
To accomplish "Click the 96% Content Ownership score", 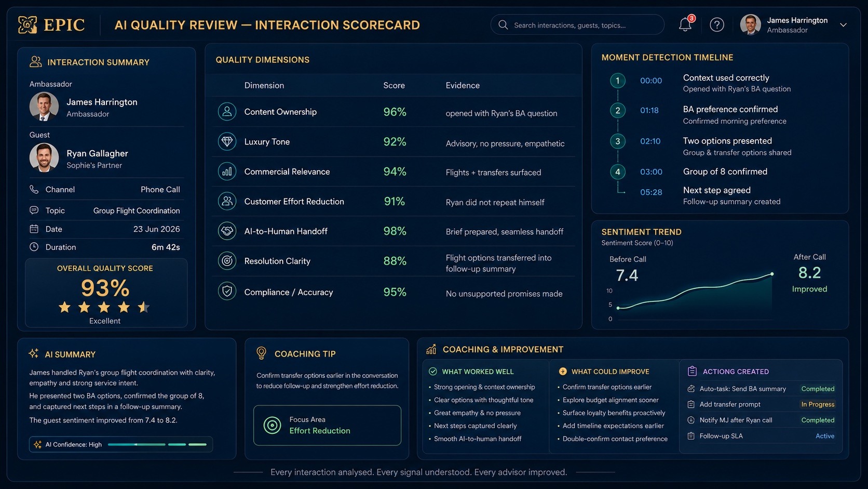I will coord(395,112).
